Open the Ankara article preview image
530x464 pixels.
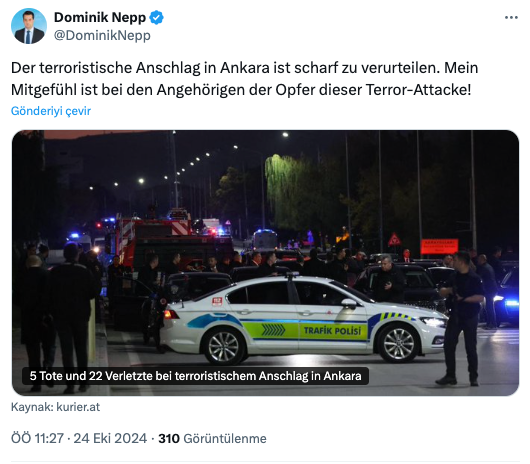[265, 263]
